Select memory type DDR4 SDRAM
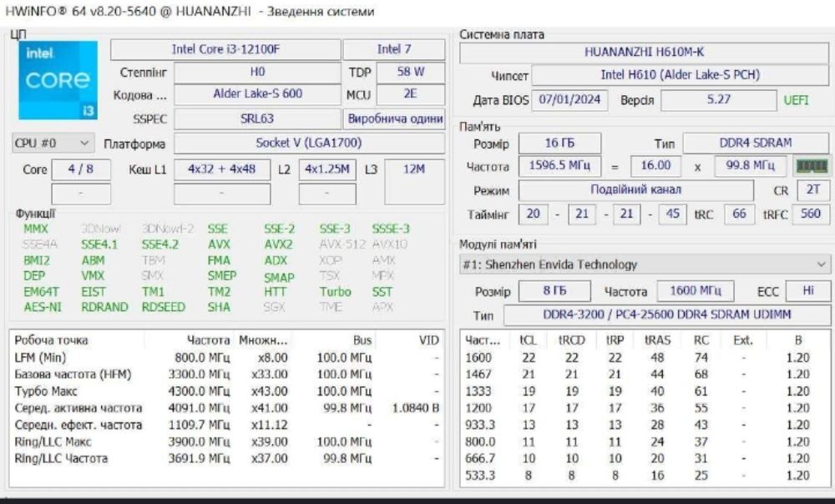The image size is (835, 504). [756, 144]
